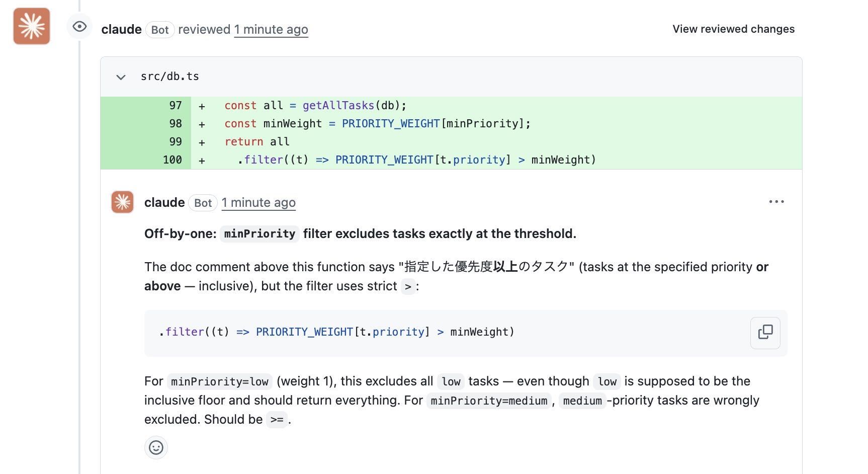Open claude's profile from the comment author name
This screenshot has width=868, height=474.
164,203
